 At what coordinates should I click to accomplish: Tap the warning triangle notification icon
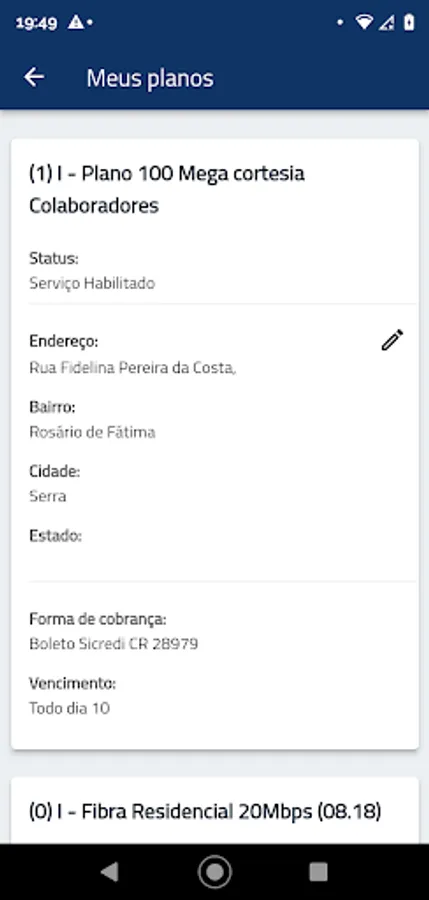(x=75, y=22)
